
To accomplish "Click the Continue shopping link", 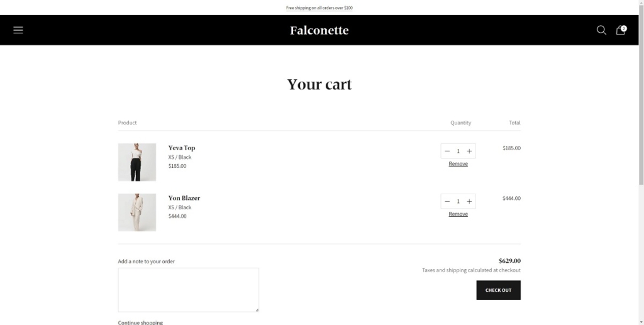I will (140, 322).
